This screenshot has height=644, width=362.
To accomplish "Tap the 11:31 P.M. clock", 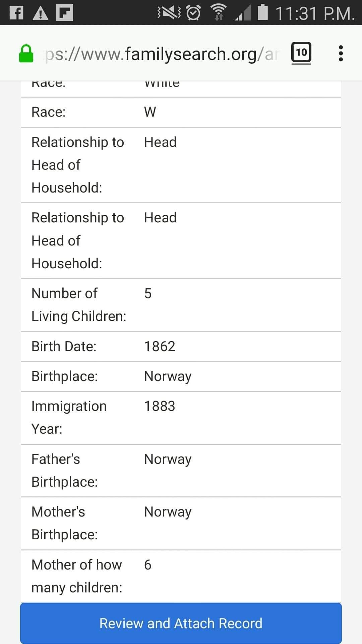I will [314, 14].
